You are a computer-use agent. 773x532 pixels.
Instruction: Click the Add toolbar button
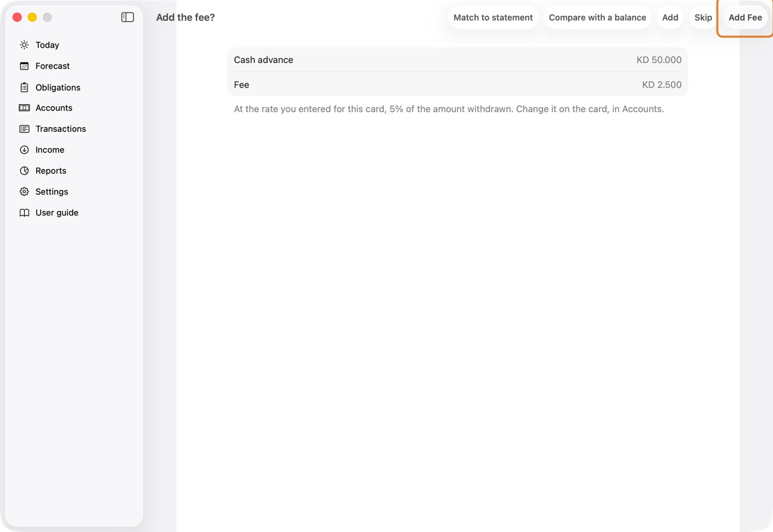670,17
